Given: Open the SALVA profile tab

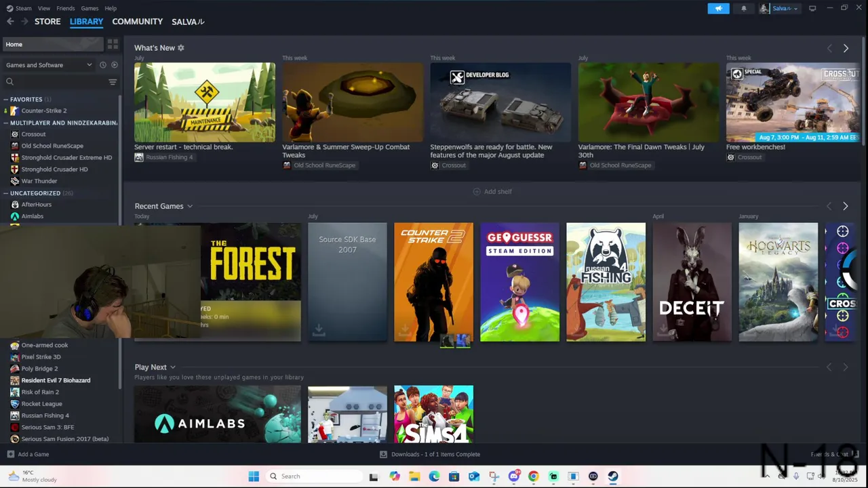Looking at the screenshot, I should click(x=188, y=22).
